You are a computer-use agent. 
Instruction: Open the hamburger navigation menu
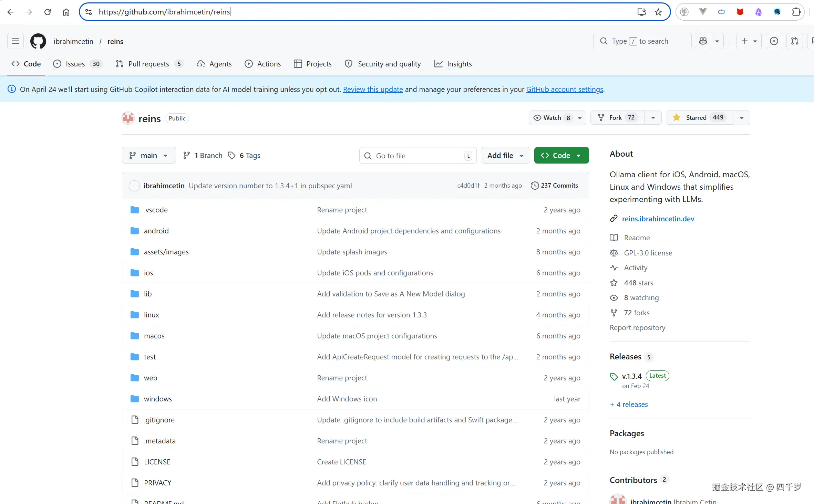tap(16, 41)
